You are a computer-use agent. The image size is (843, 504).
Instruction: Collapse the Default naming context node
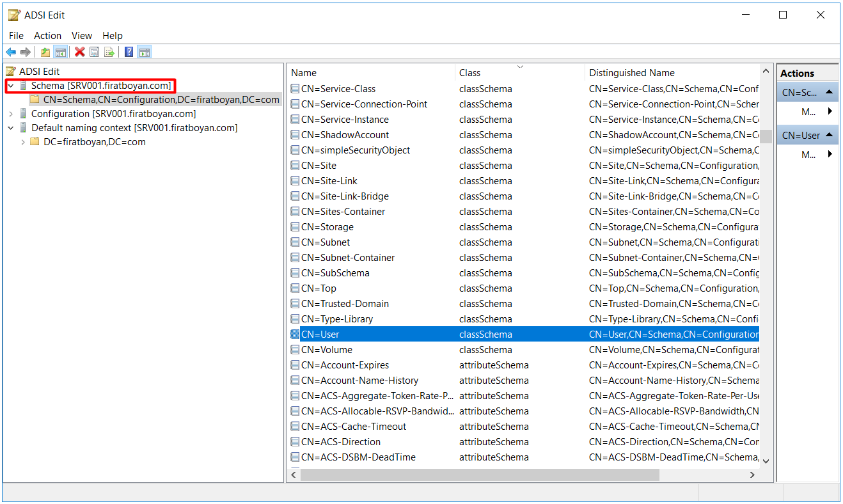11,128
